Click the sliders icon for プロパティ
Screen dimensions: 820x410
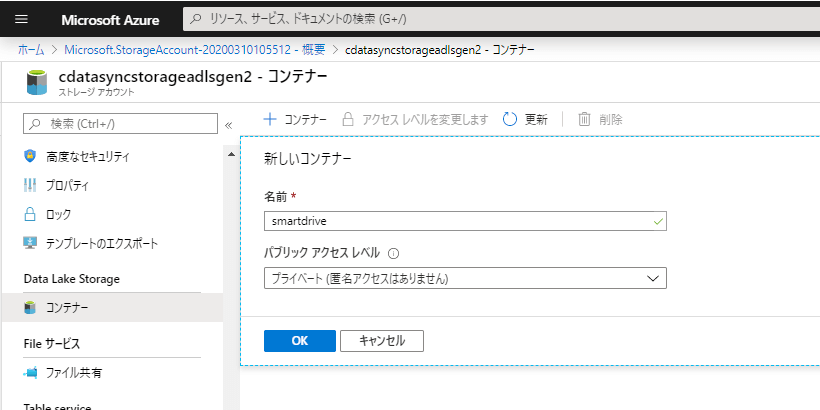tap(30, 185)
